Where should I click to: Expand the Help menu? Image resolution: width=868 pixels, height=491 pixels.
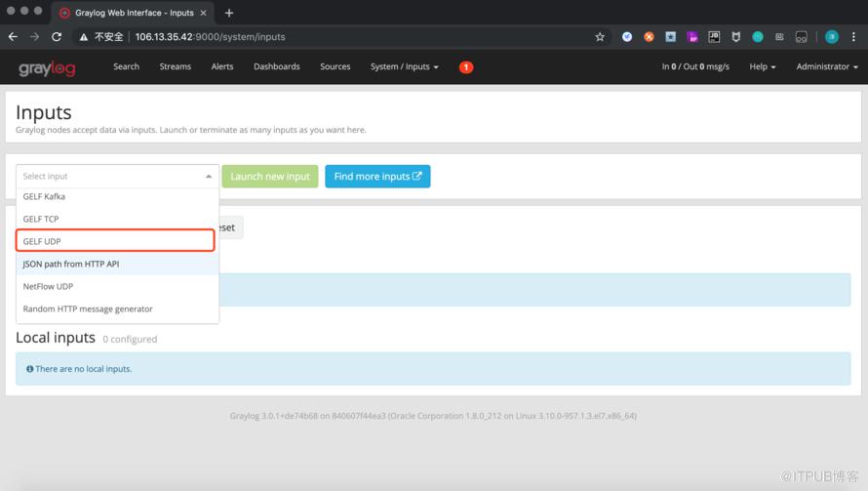coord(763,66)
